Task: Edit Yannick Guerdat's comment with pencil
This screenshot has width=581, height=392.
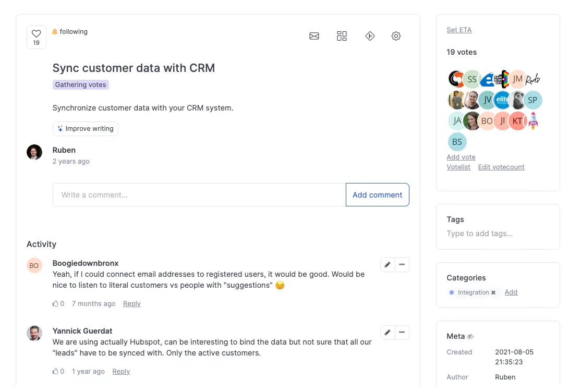Action: [388, 333]
